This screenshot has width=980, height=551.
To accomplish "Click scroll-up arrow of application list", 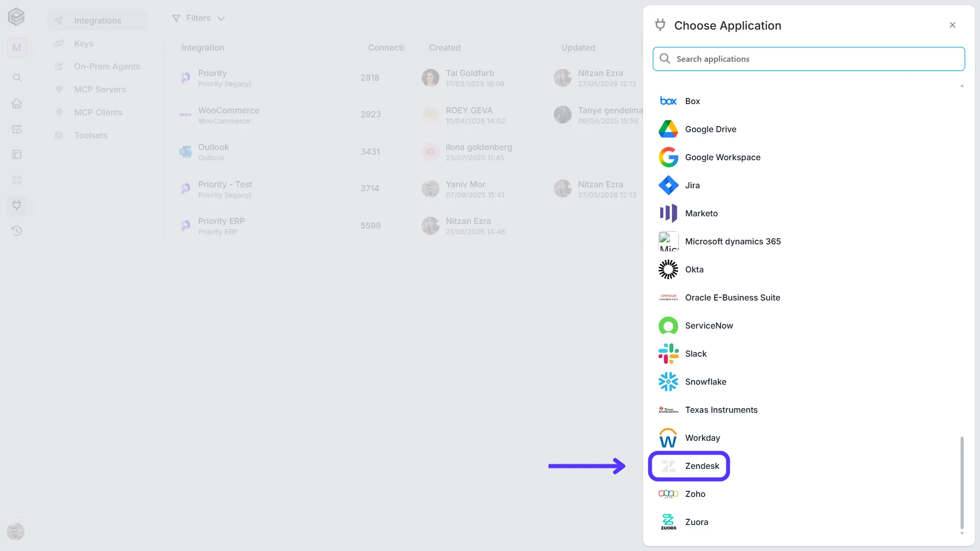I will point(962,86).
